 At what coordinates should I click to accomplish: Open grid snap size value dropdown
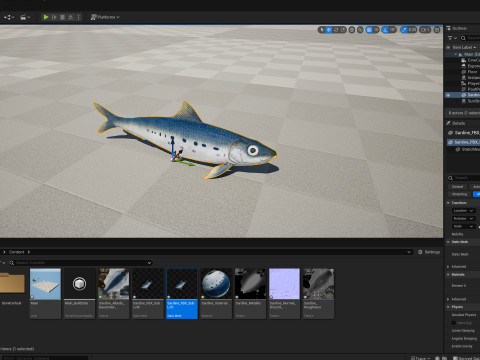[376, 30]
